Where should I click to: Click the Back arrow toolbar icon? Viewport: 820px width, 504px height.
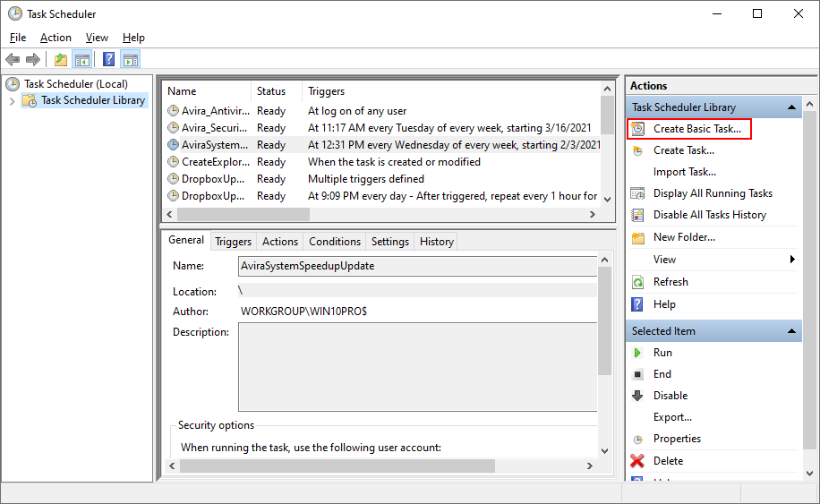tap(13, 60)
